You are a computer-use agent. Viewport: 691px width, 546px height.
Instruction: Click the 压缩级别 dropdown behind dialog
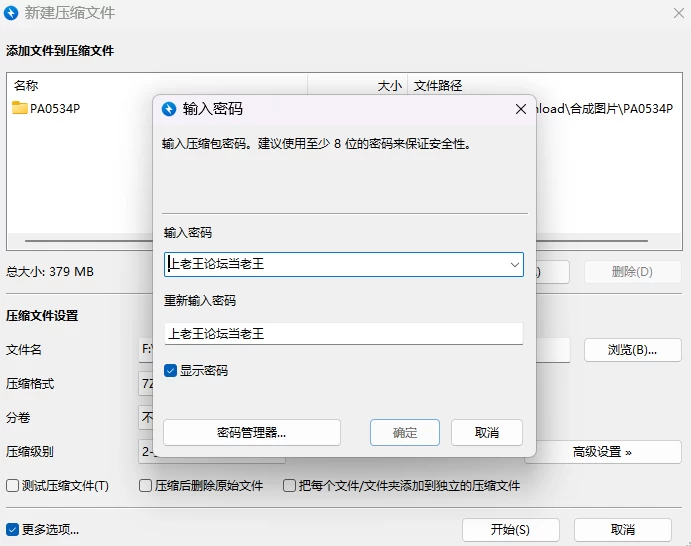(146, 451)
